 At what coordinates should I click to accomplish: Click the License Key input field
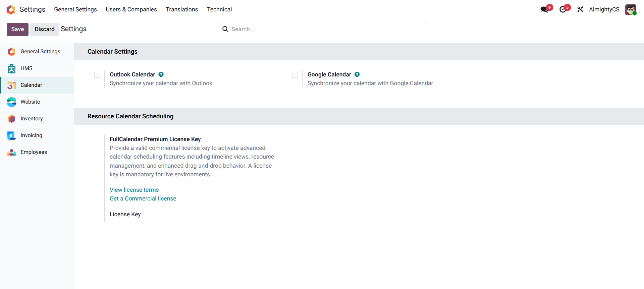click(x=209, y=215)
